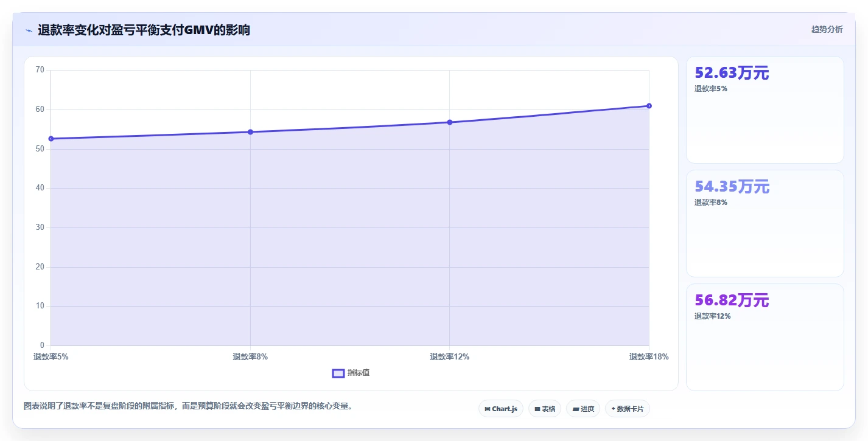
Task: Toggle the 指标值 legend color box
Action: point(338,373)
